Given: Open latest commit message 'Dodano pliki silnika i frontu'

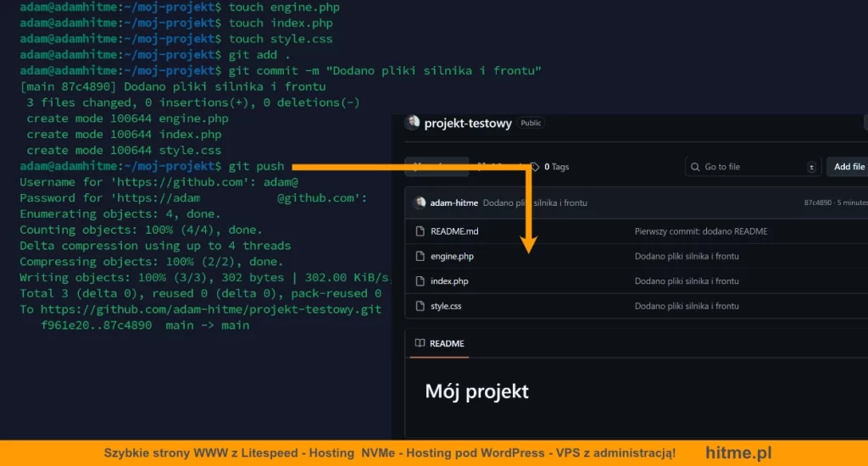Looking at the screenshot, I should tap(535, 202).
